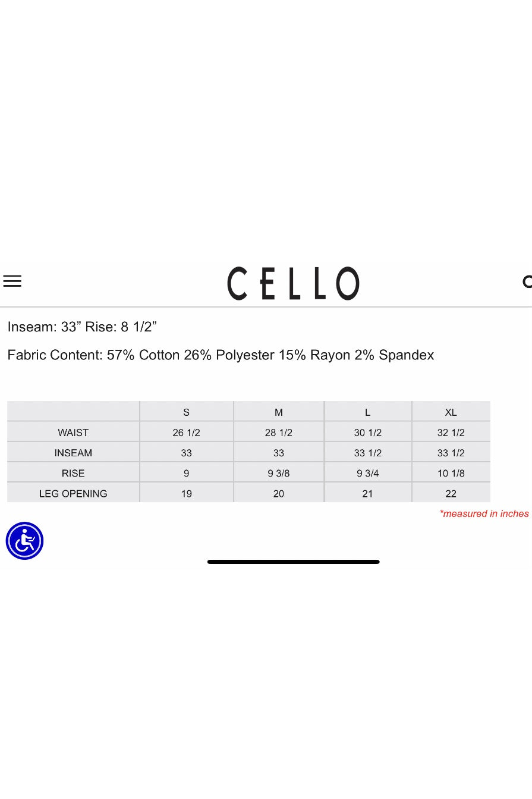The width and height of the screenshot is (532, 799).
Task: Tap the black home indicator bar
Action: tap(293, 562)
